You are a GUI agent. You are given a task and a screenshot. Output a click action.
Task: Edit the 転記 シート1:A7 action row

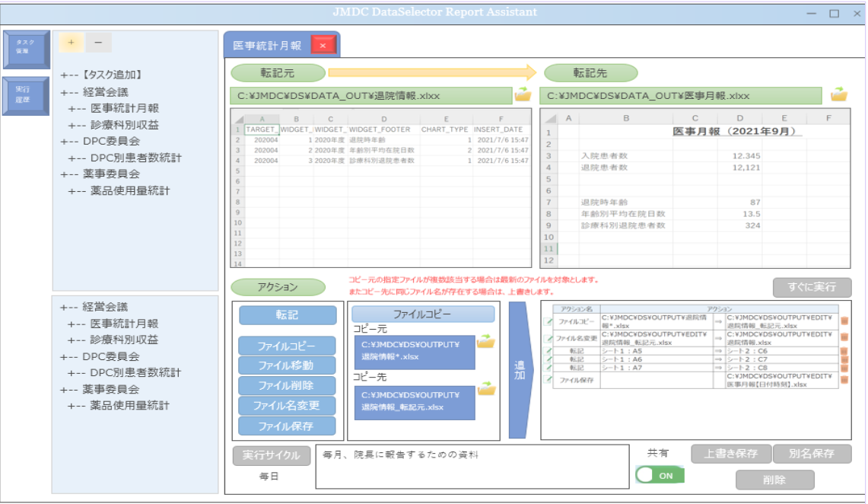coord(548,367)
